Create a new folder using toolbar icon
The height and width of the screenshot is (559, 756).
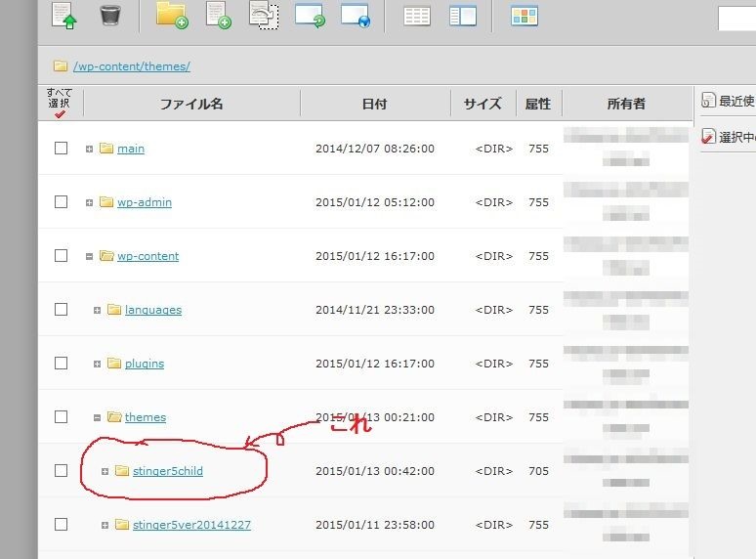172,15
